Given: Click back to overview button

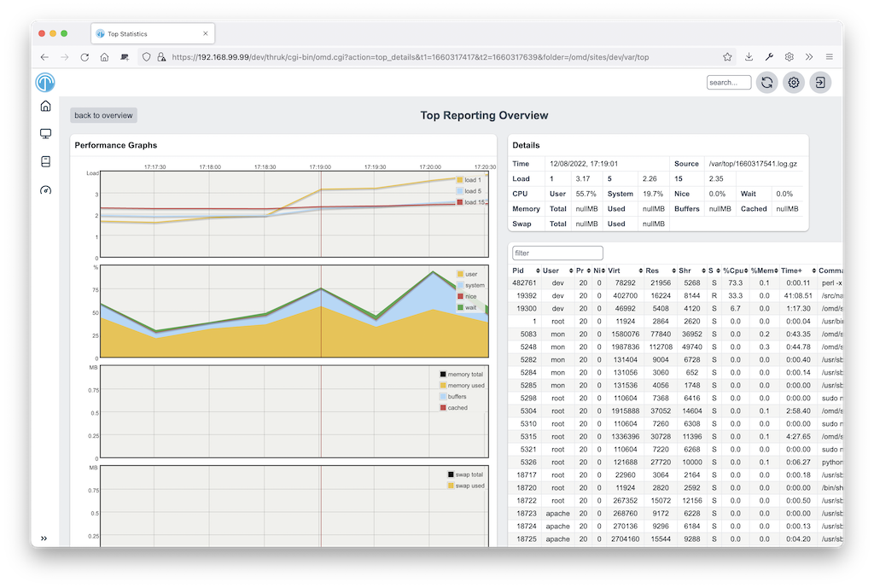Looking at the screenshot, I should point(103,115).
